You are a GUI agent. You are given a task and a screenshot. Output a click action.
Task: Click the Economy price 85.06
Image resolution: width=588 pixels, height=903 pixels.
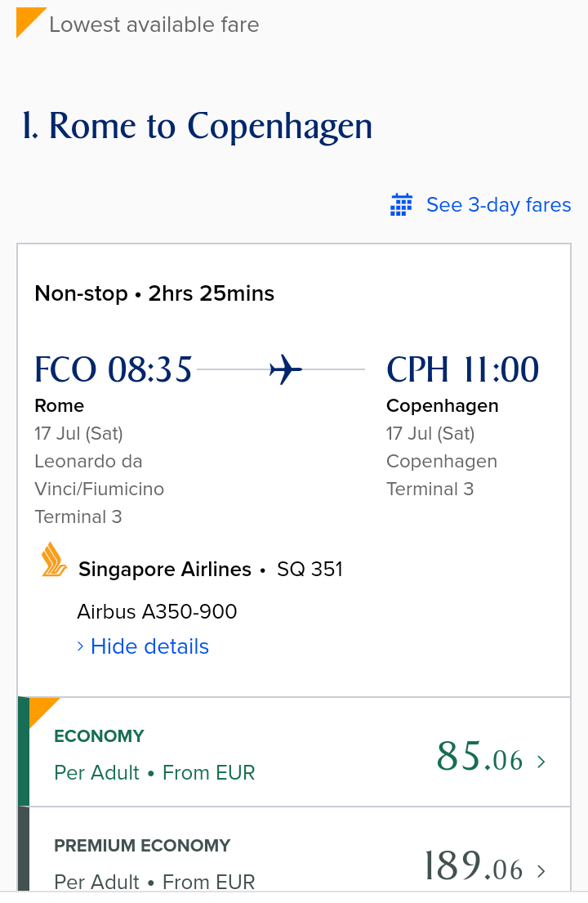click(x=479, y=756)
